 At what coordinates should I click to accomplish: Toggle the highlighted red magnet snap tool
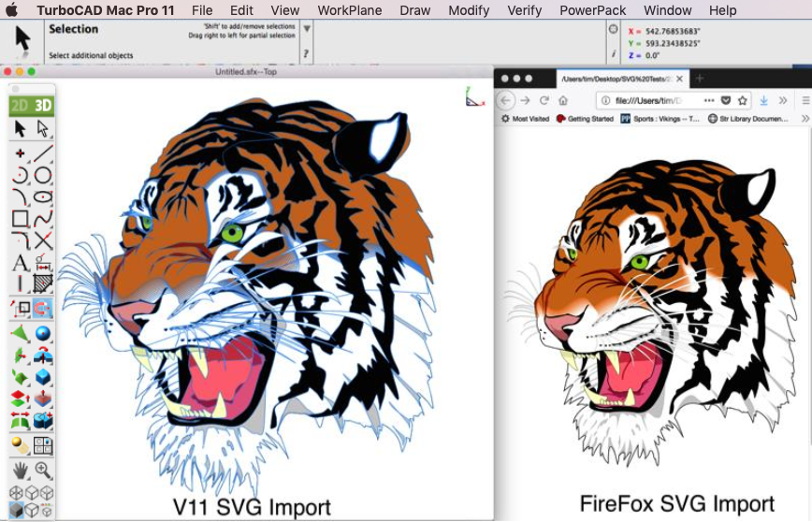point(42,309)
